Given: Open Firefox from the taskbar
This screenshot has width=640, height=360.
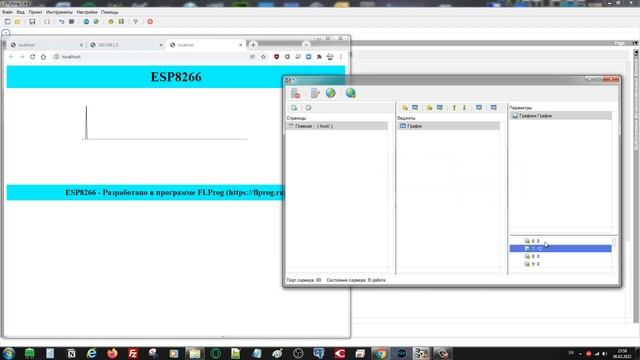Looking at the screenshot, I should click(112, 353).
